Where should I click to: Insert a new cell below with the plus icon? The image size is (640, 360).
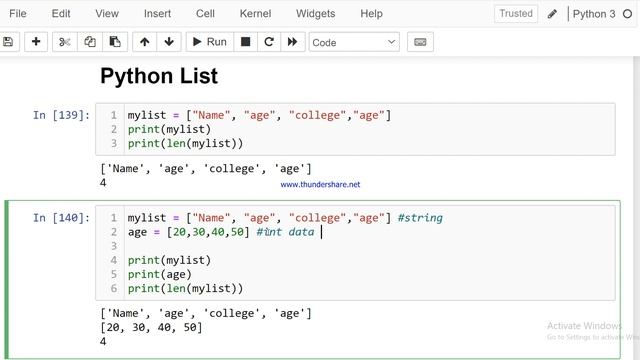coord(36,42)
